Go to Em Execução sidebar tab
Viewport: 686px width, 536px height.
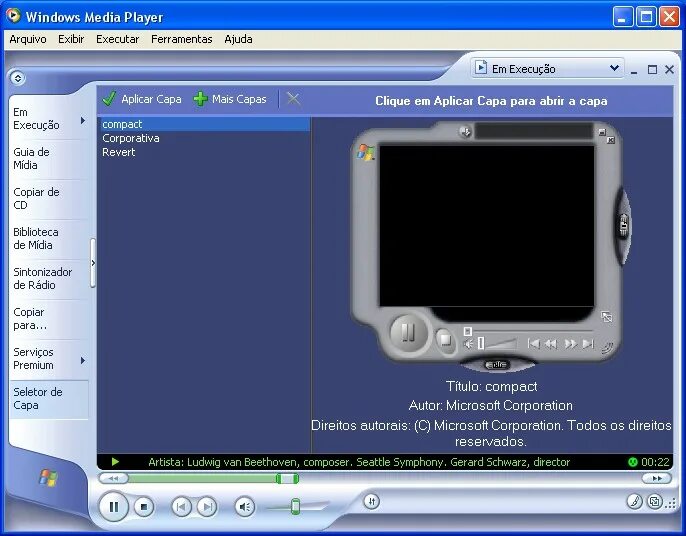click(x=36, y=119)
